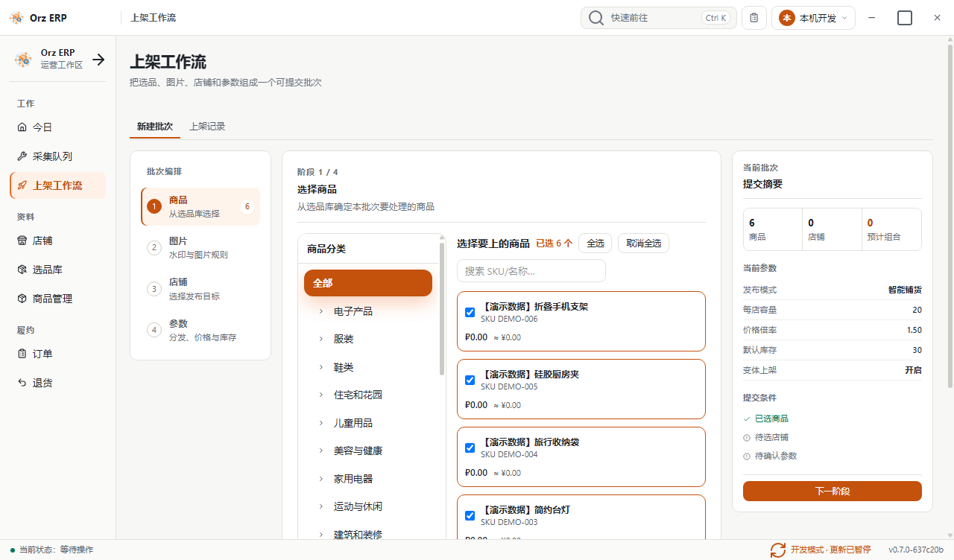Click step 3 circle for 店铺
This screenshot has height=560, width=954.
(x=154, y=288)
